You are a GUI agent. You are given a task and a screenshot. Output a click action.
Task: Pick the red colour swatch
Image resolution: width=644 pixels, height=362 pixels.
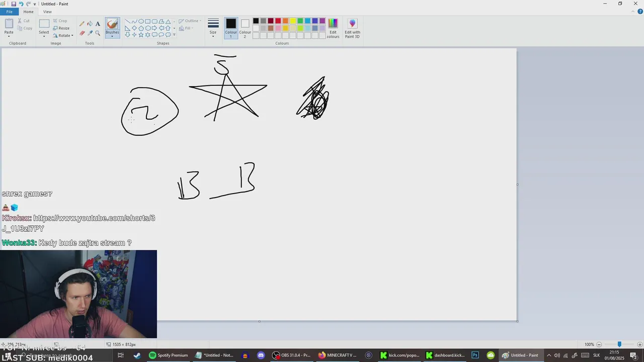coord(278,21)
